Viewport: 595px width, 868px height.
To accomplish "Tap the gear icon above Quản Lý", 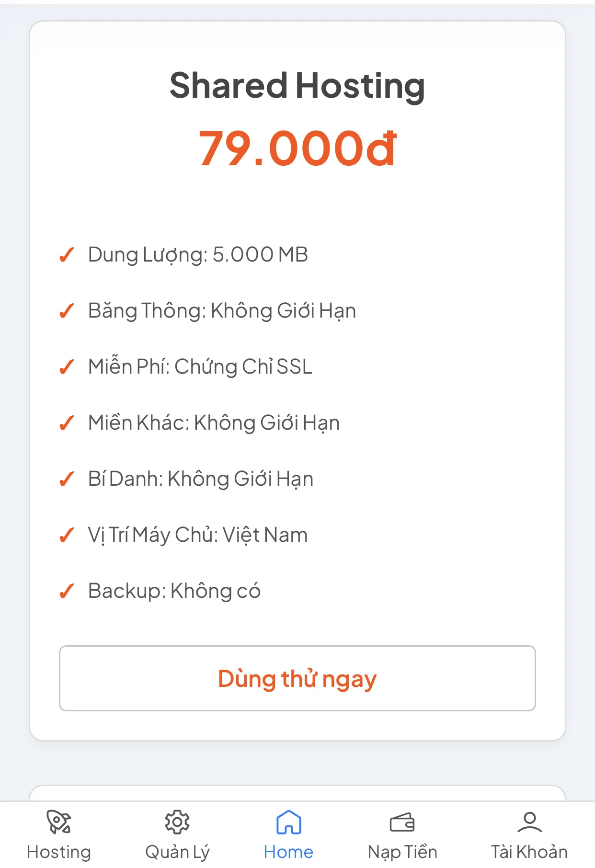I will (x=177, y=822).
